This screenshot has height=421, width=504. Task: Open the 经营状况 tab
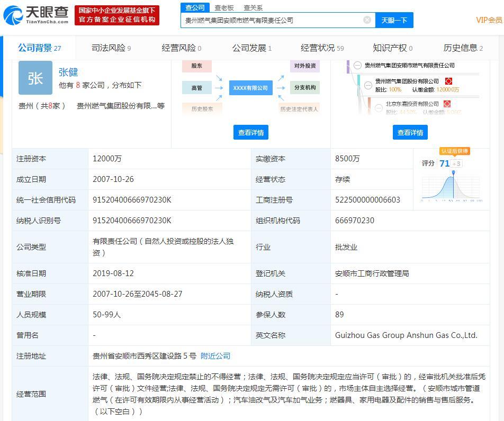322,48
